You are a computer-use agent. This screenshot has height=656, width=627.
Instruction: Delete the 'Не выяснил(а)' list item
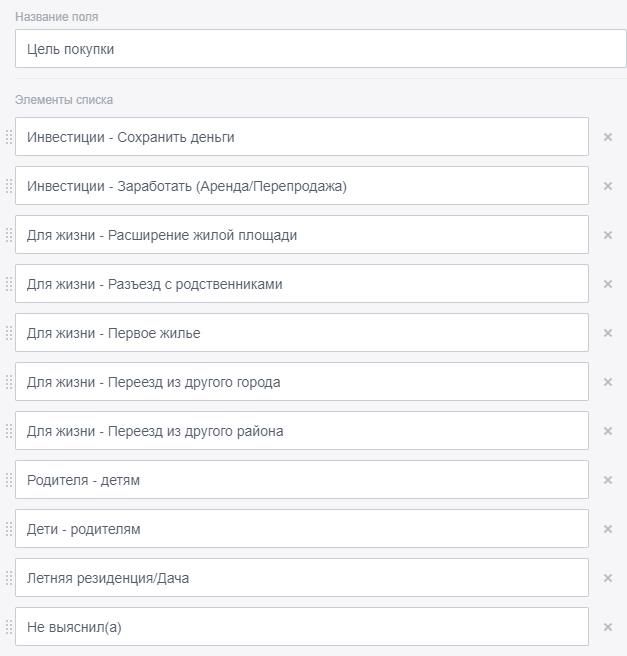pyautogui.click(x=608, y=627)
